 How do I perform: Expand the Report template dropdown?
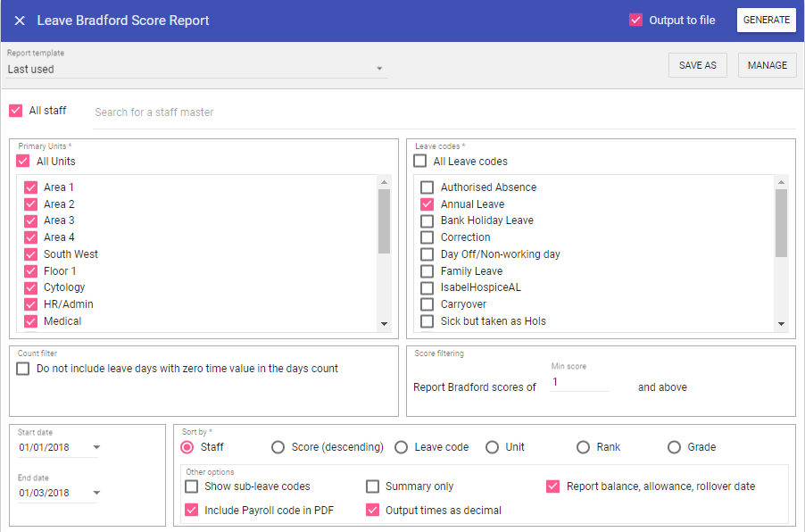pyautogui.click(x=379, y=69)
